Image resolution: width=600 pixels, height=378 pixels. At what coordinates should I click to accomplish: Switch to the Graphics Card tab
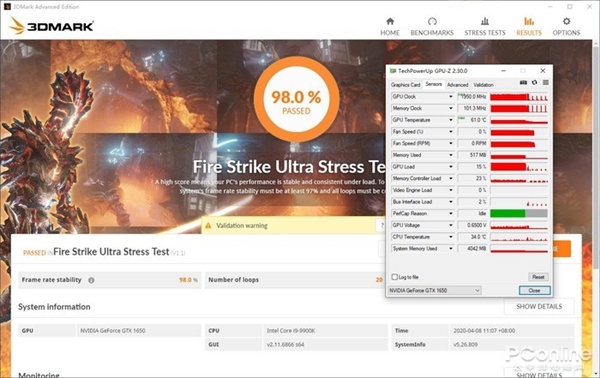(x=405, y=85)
